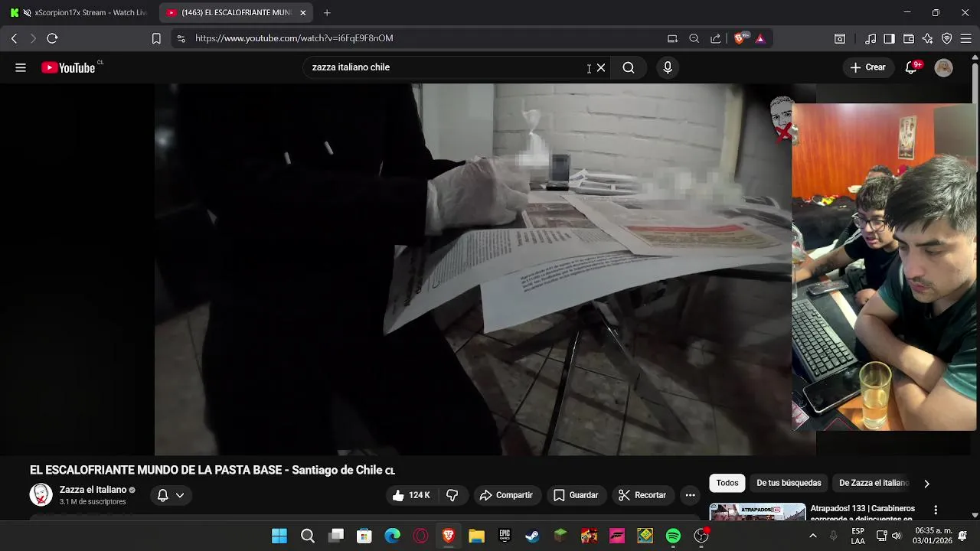
Task: Reload the page
Action: 52,38
